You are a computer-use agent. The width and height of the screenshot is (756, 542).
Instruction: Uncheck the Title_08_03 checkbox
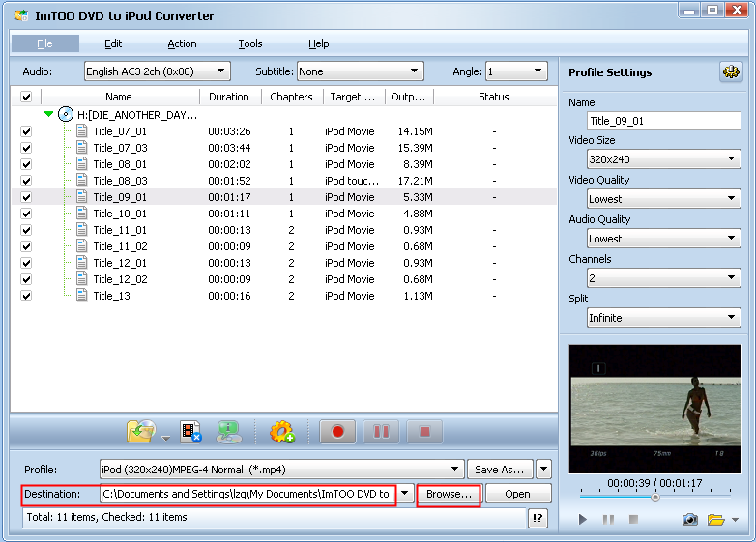pyautogui.click(x=26, y=181)
